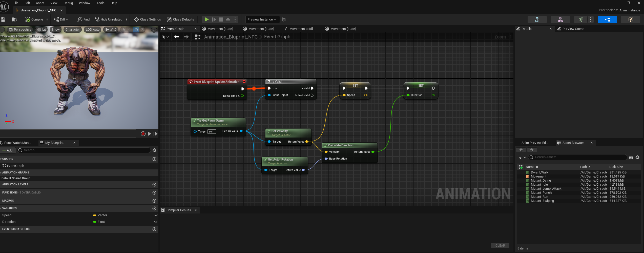Open the Window menu
The width and height of the screenshot is (644, 253).
(84, 3)
